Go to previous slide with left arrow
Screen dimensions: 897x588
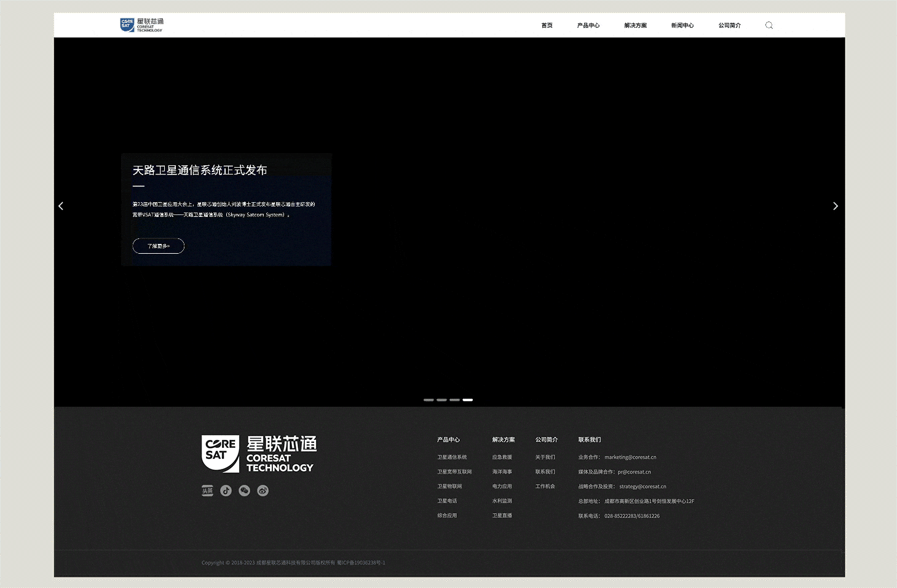61,206
